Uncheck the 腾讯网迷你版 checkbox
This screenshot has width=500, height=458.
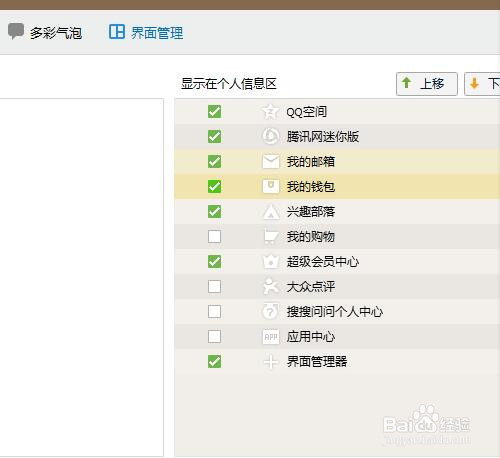click(x=214, y=136)
